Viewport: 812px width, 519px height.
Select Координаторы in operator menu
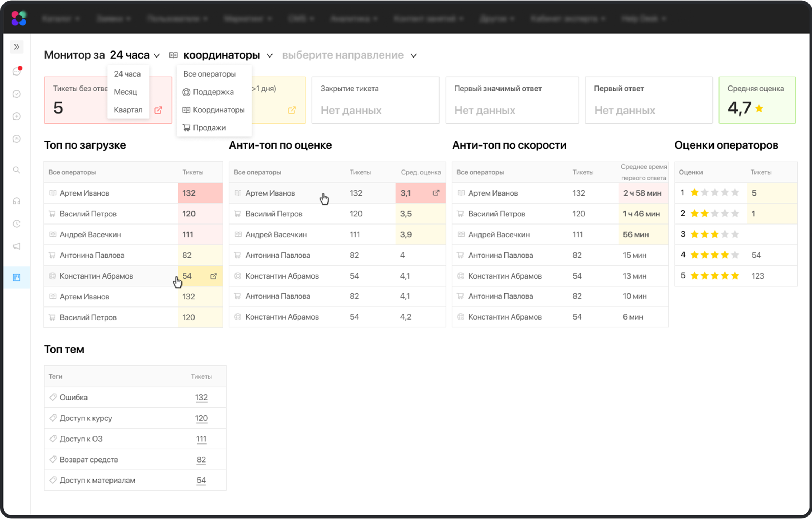click(213, 110)
